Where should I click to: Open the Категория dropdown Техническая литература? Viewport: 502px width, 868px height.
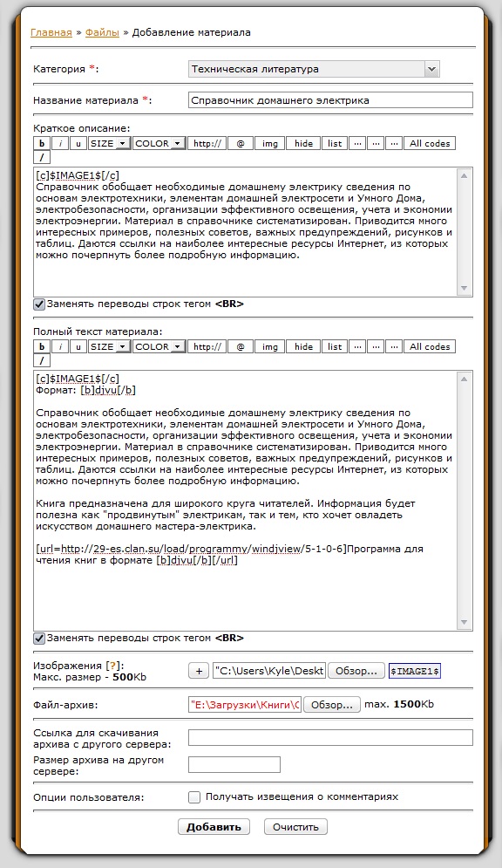pos(314,69)
